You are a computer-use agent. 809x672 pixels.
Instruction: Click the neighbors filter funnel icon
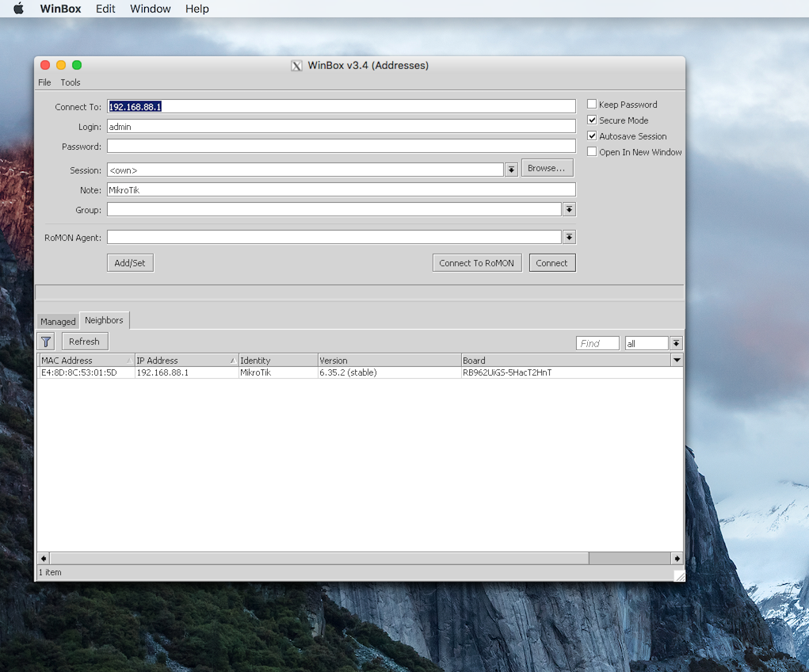(46, 342)
